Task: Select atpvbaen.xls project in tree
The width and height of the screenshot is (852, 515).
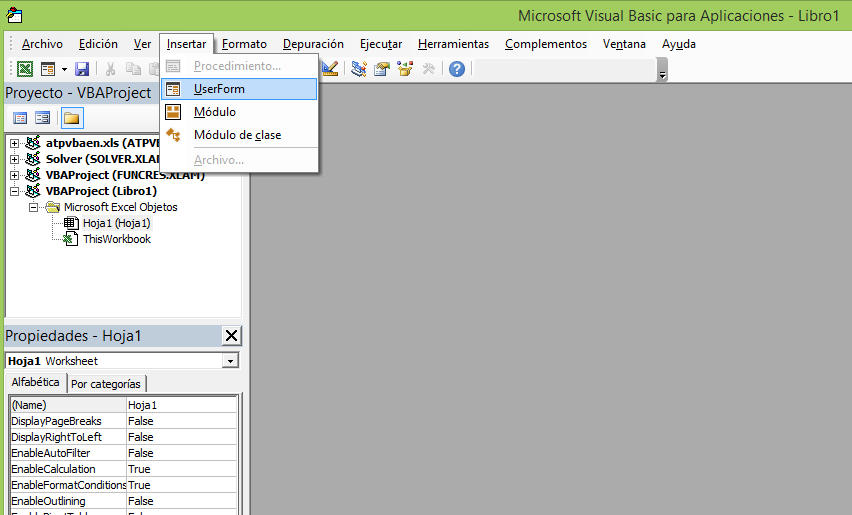Action: (x=102, y=143)
